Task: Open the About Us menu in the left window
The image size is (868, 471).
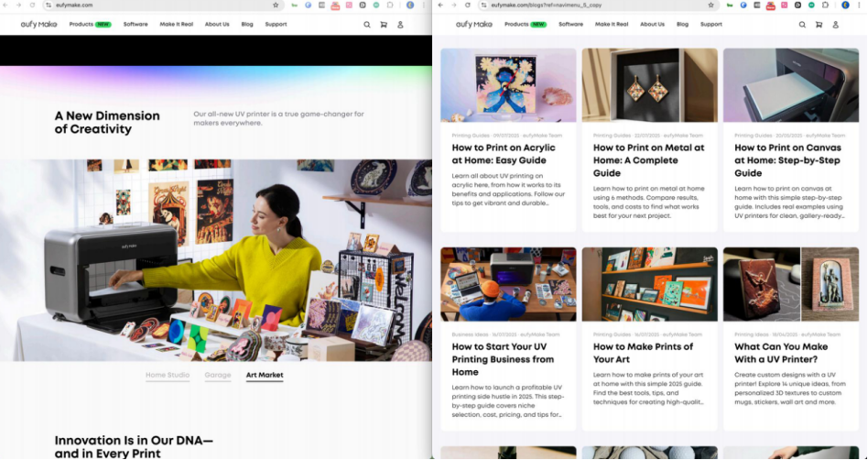Action: pyautogui.click(x=217, y=25)
